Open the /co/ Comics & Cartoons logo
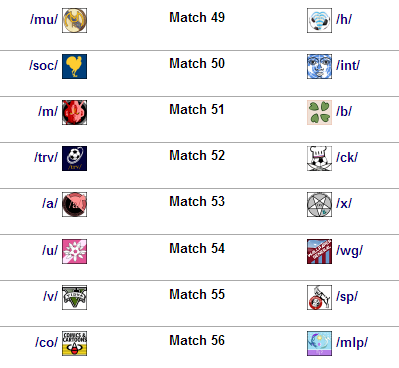 (74, 343)
